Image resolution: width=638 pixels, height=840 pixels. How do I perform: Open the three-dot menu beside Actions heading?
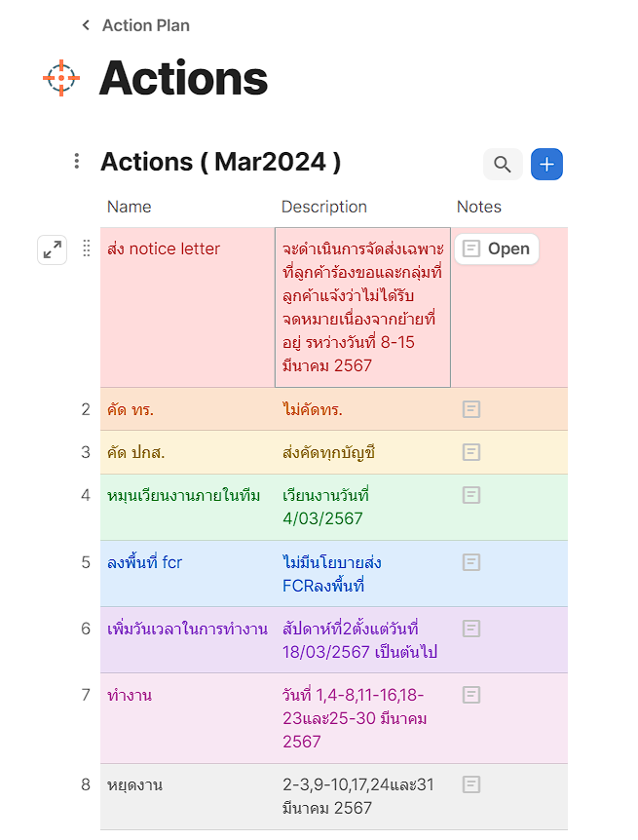[x=77, y=162]
